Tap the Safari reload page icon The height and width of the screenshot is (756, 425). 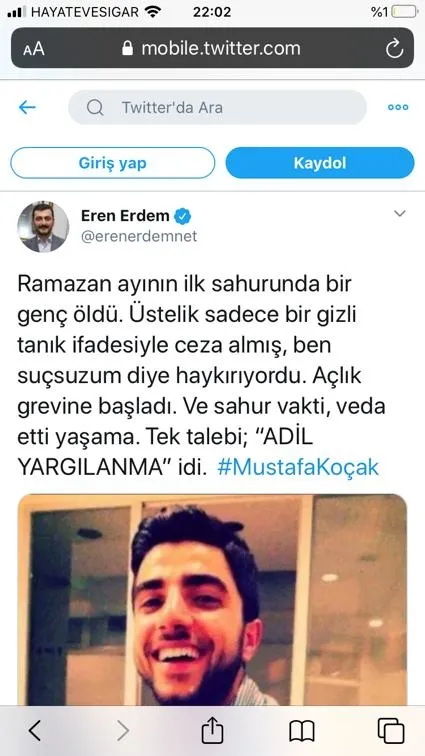[x=394, y=48]
